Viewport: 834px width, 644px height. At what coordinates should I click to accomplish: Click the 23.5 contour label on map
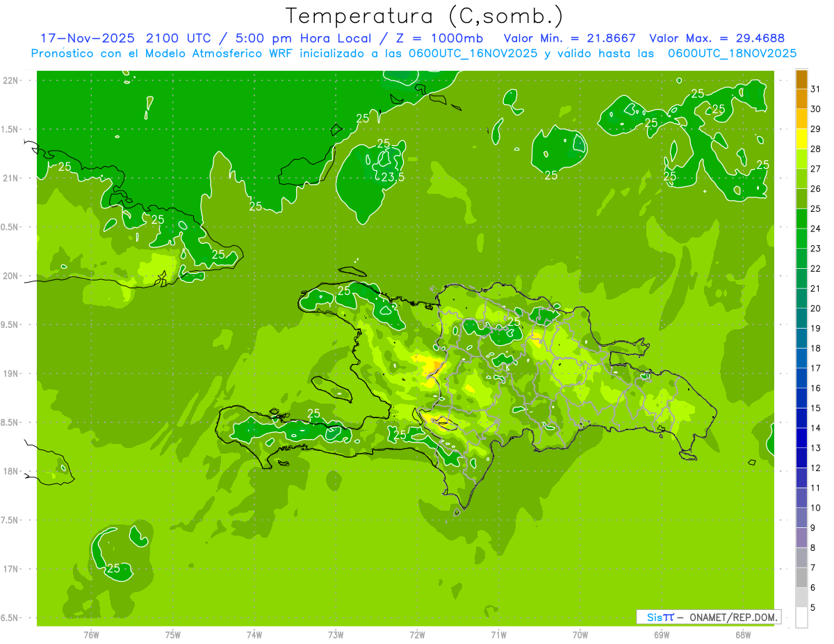393,177
